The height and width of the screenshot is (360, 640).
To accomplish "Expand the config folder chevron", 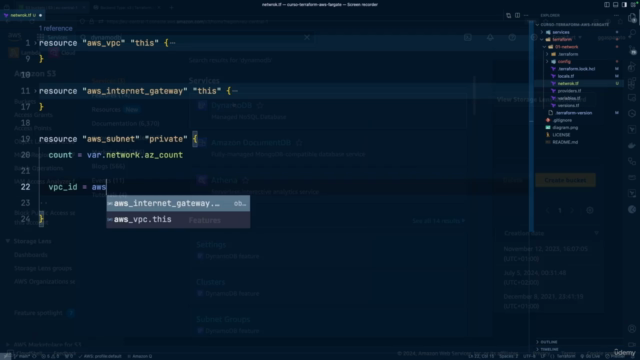I will pyautogui.click(x=547, y=61).
